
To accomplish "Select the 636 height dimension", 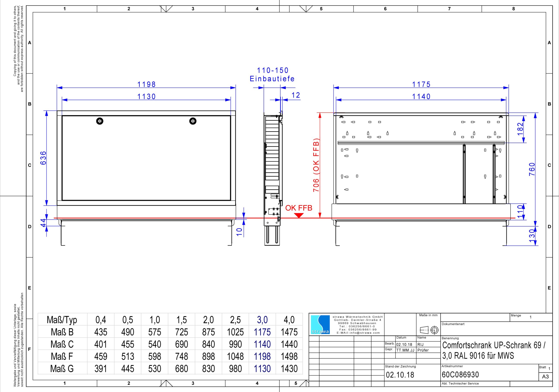I will tap(43, 158).
